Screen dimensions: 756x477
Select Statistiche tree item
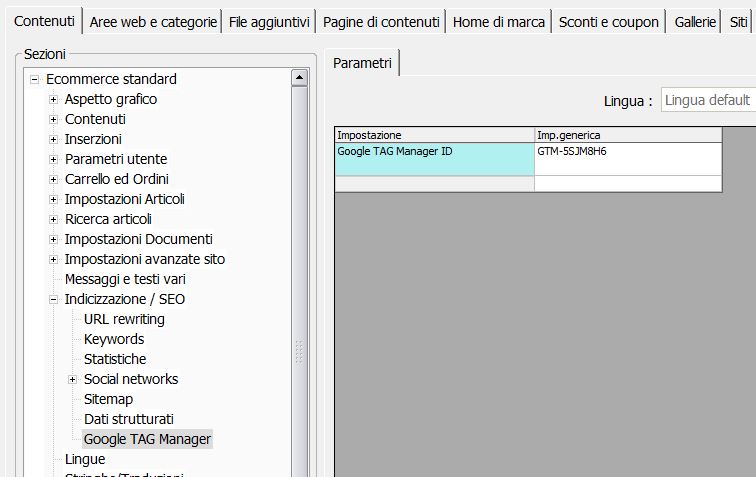(115, 359)
